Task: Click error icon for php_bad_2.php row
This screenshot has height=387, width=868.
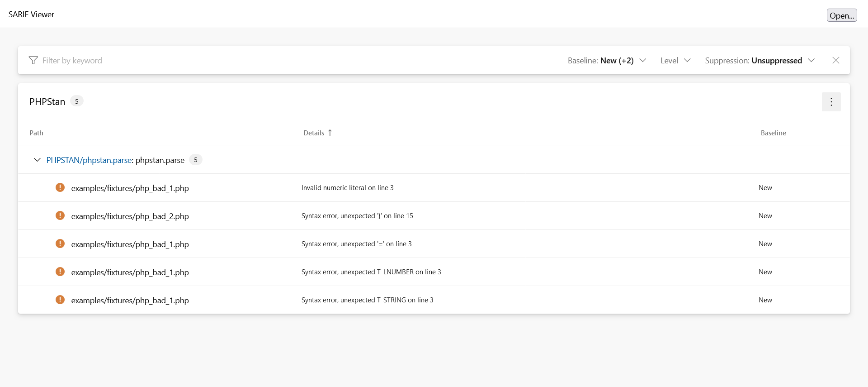Action: coord(60,215)
